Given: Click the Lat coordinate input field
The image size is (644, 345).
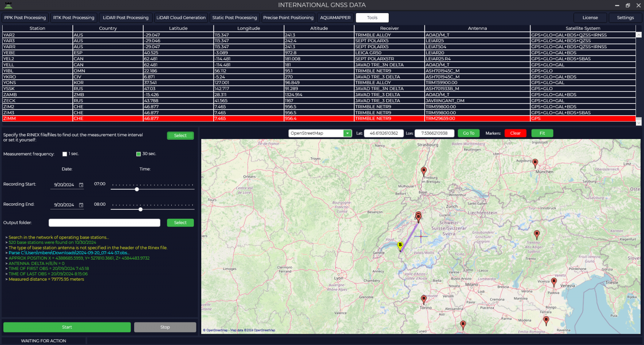Looking at the screenshot, I should 384,133.
